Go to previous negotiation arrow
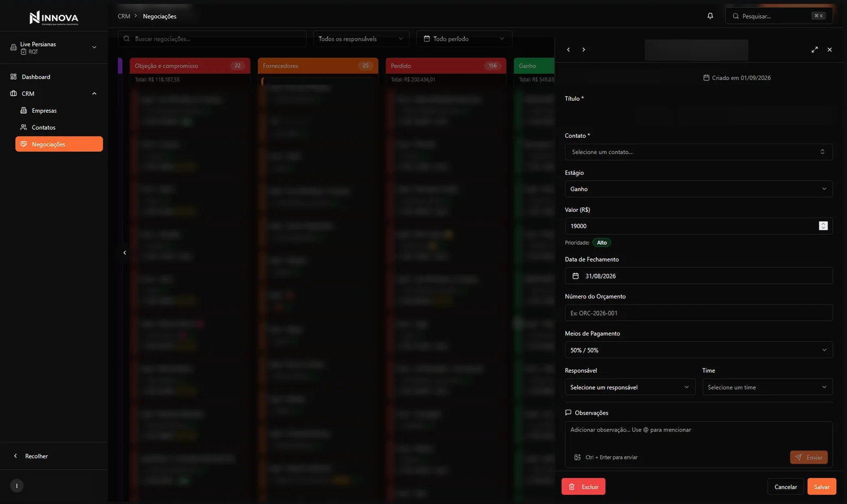This screenshot has width=847, height=504. click(x=569, y=50)
